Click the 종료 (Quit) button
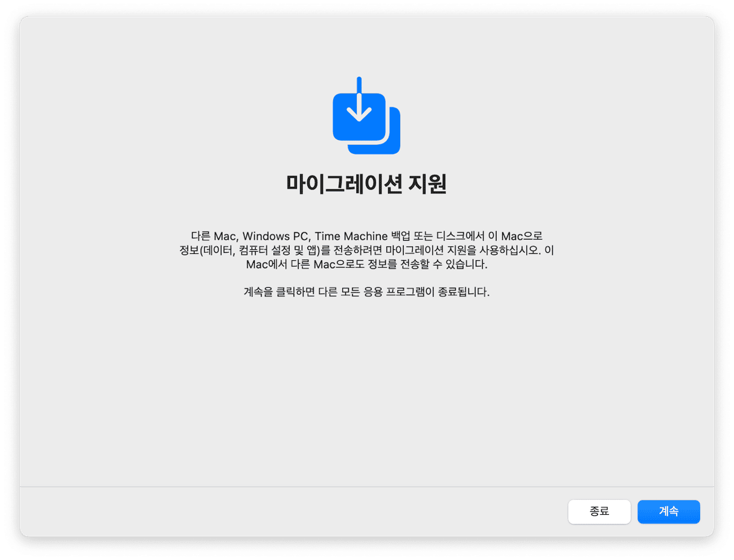The height and width of the screenshot is (560, 734). point(599,512)
